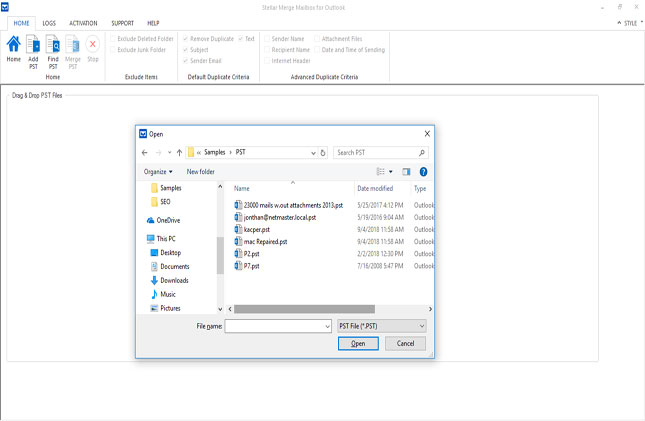The width and height of the screenshot is (645, 421).
Task: Expand the view options dropdown arrow
Action: pos(391,172)
